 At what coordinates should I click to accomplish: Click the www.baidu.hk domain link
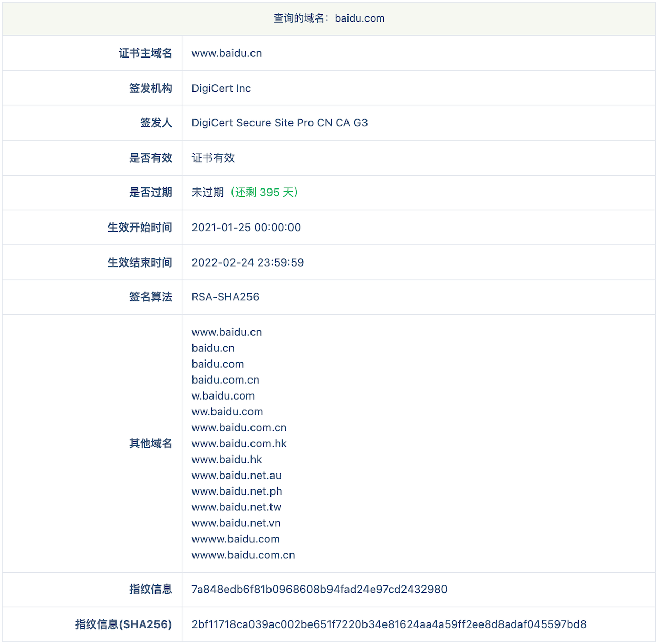pos(226,459)
